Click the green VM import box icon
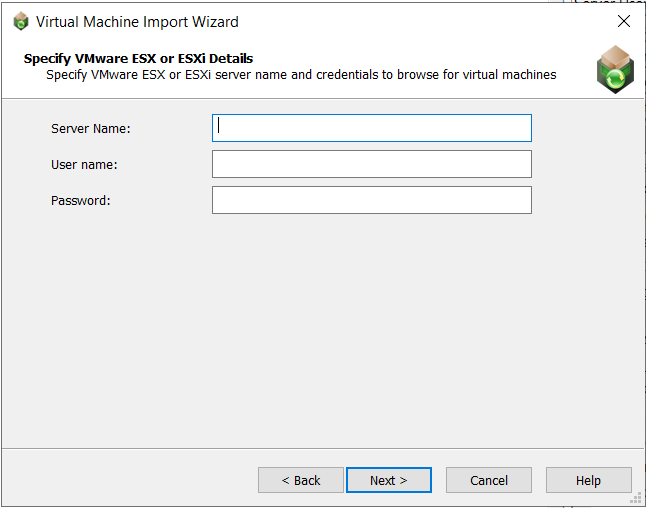This screenshot has width=646, height=508. point(615,69)
